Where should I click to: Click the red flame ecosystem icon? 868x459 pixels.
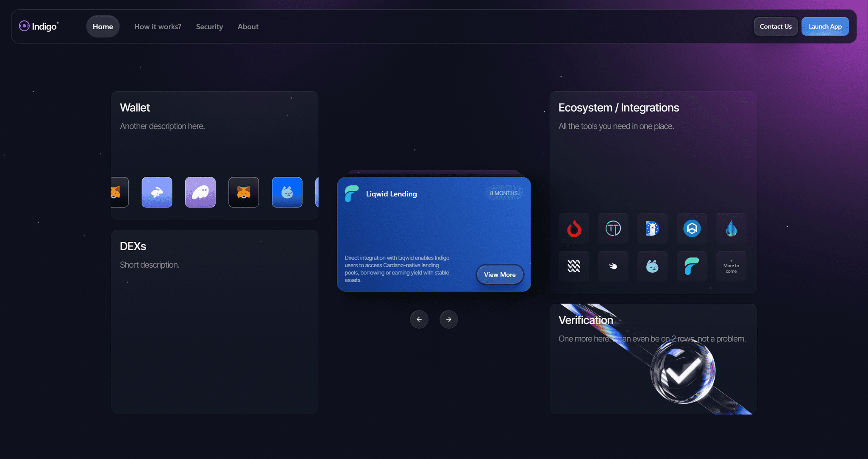(x=574, y=228)
